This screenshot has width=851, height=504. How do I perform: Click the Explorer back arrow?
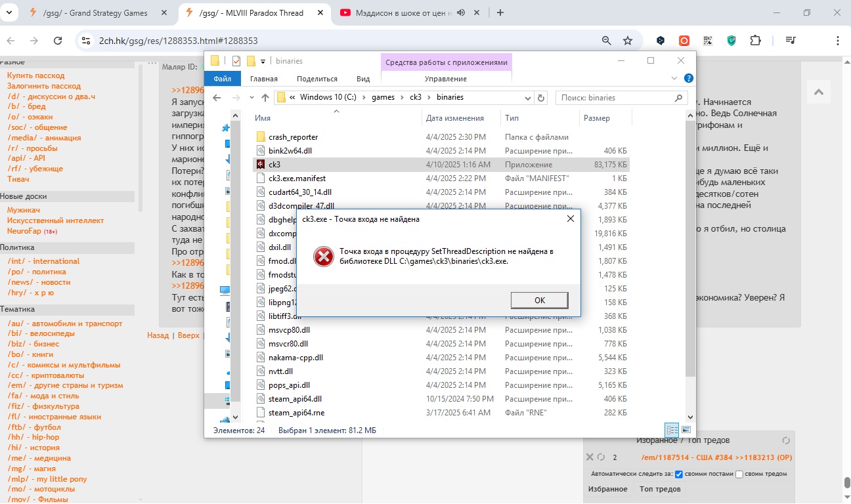[218, 98]
